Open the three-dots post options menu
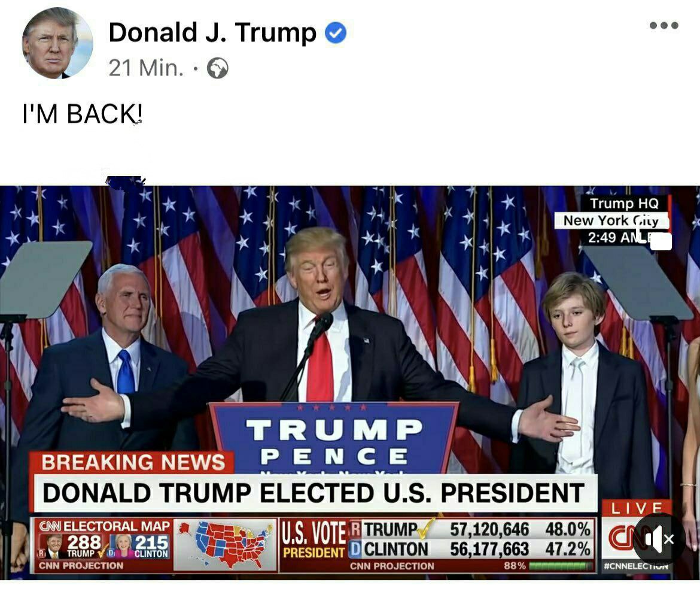The height and width of the screenshot is (591, 700). (x=664, y=26)
